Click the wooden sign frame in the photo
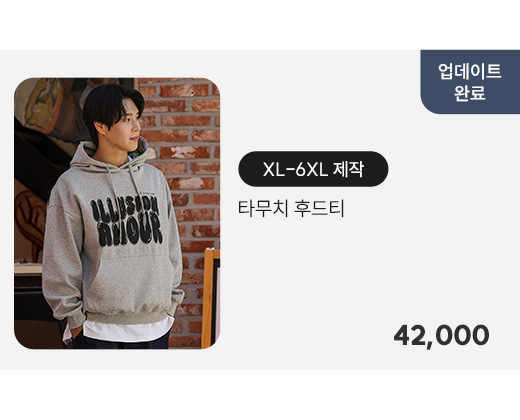Viewport: 520px width, 420px height. click(210, 298)
